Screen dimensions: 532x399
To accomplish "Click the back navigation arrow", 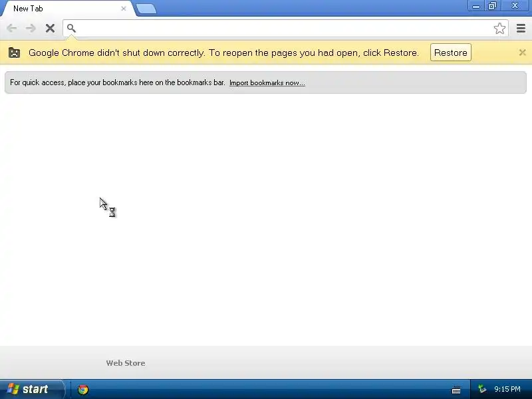I will coord(12,28).
